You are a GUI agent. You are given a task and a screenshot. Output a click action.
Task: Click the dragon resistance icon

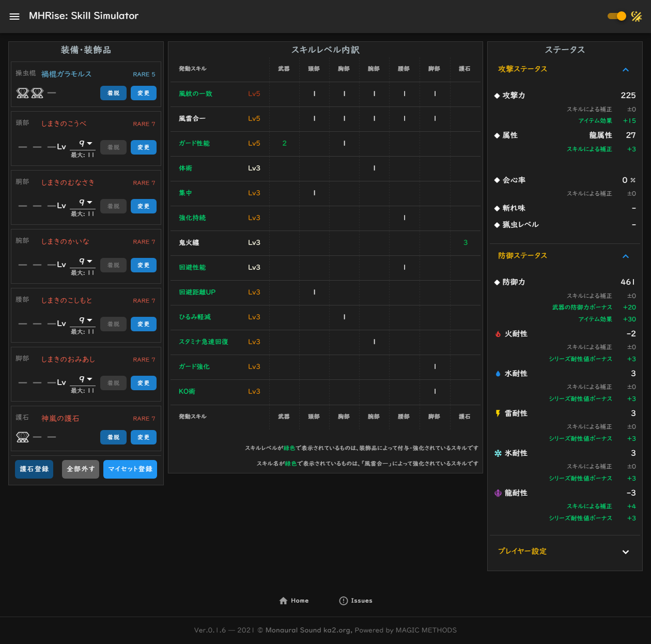(497, 493)
